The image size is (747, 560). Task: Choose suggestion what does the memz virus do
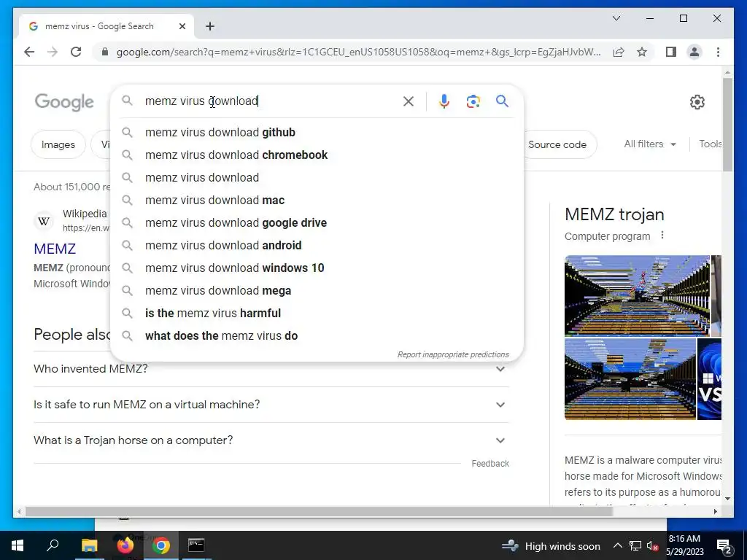click(x=317, y=335)
